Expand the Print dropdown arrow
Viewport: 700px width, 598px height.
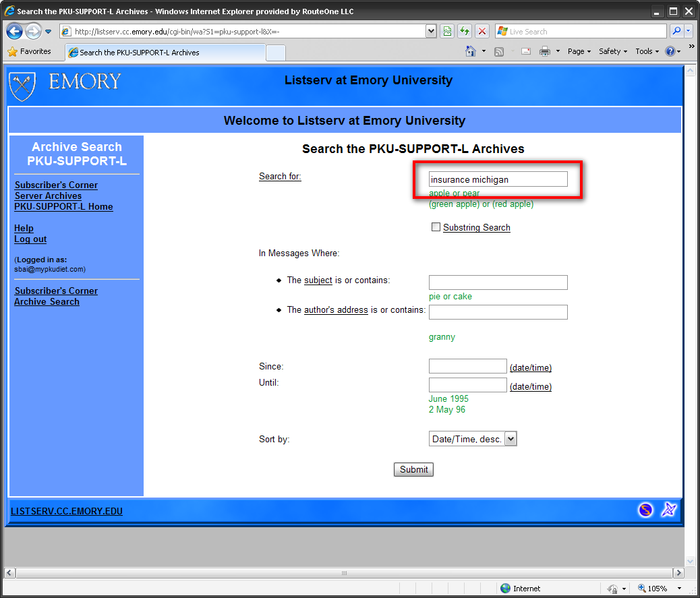coord(558,51)
